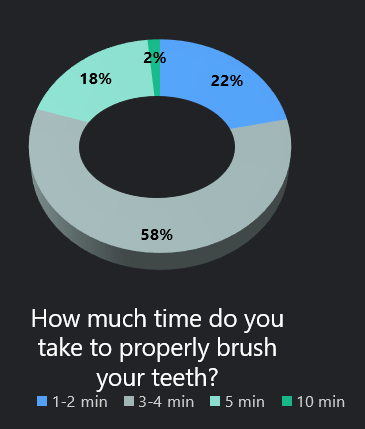Click the 18% data label

[96, 79]
